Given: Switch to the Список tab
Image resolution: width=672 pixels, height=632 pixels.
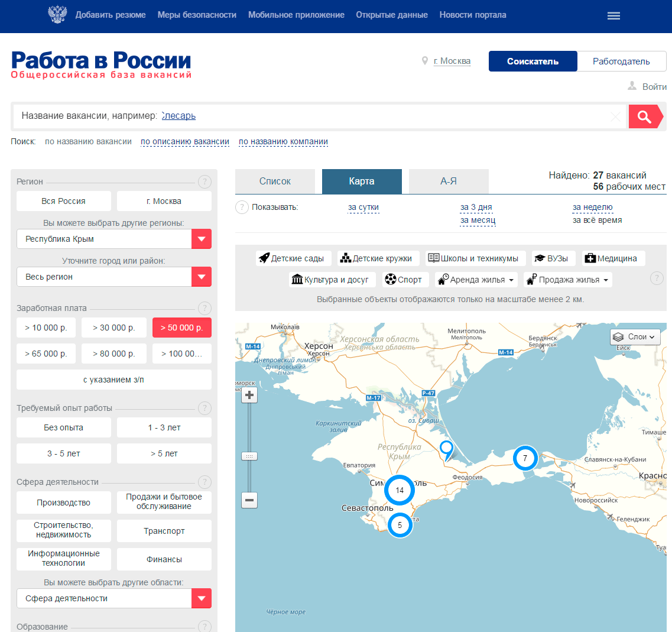Looking at the screenshot, I should pos(275,182).
